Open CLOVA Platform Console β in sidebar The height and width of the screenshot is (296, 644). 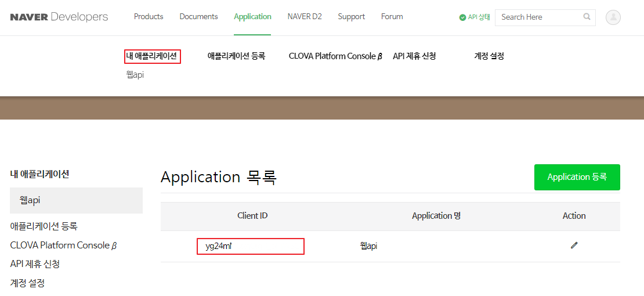64,245
